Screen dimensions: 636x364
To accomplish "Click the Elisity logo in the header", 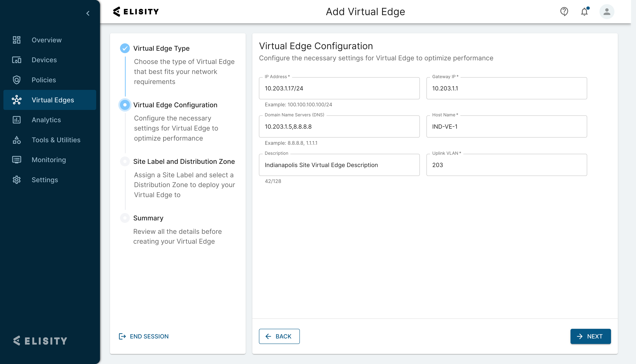I will tap(136, 12).
